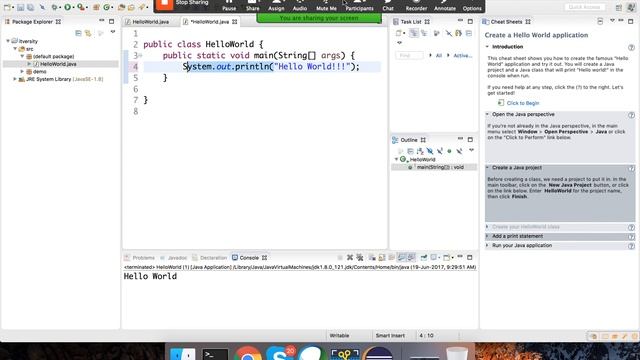Click the Run external tools icon

coord(81,7)
